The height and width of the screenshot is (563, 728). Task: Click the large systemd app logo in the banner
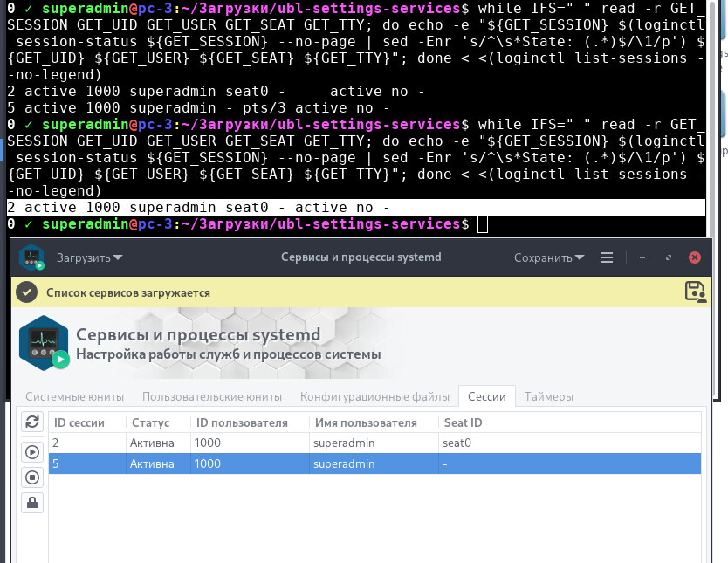tap(45, 343)
